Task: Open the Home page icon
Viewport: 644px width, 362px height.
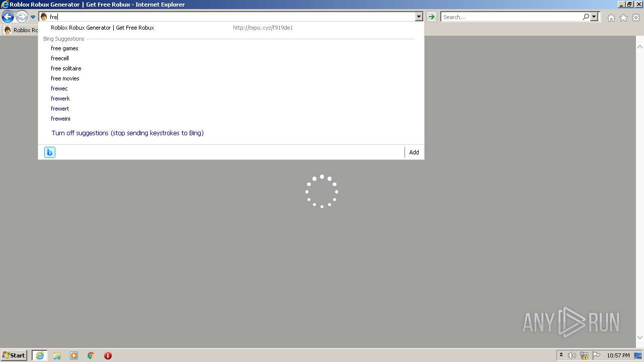Action: point(611,18)
